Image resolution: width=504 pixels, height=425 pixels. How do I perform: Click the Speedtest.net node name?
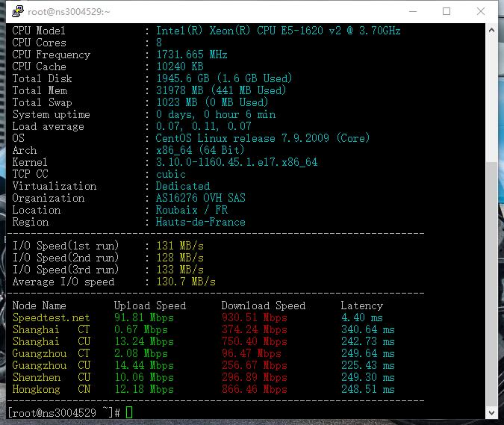[51, 317]
